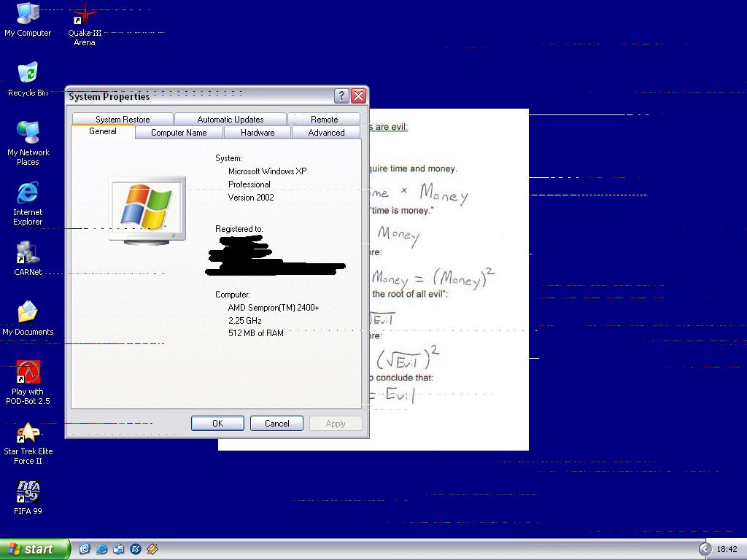This screenshot has height=560, width=747.
Task: Select the CARNet desktop shortcut
Action: tap(28, 259)
